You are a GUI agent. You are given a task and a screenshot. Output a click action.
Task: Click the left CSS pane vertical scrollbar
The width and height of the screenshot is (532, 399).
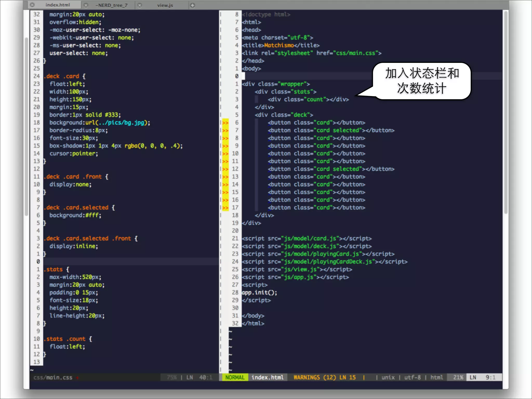26,127
